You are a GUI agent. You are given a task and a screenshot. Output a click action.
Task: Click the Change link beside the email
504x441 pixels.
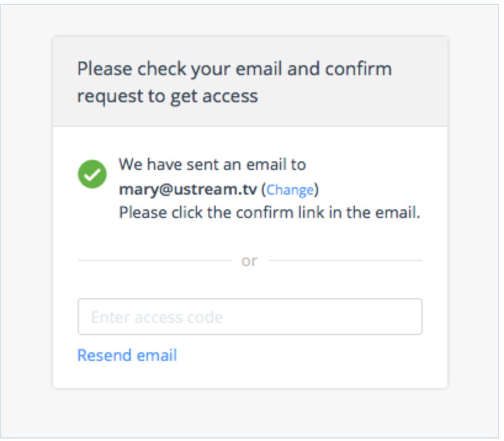tap(291, 190)
